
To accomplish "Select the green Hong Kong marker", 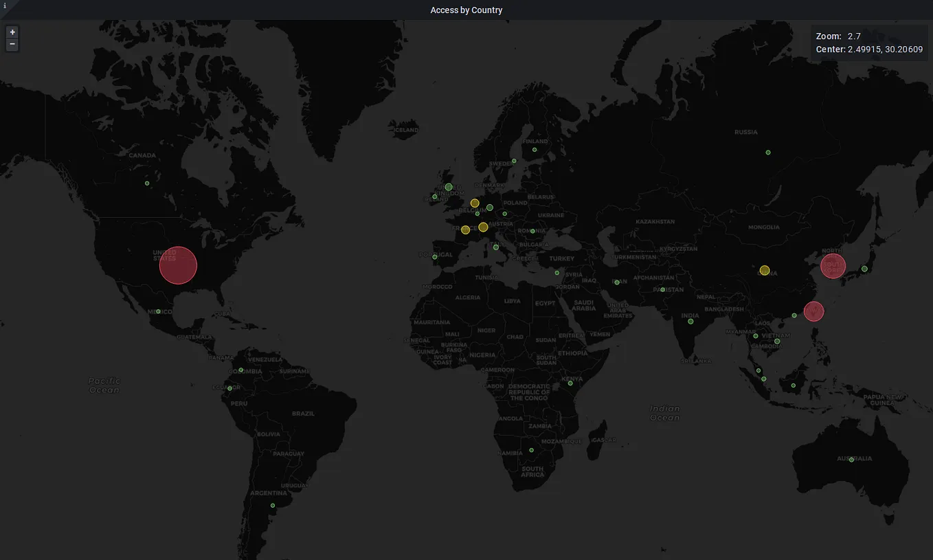I will click(794, 315).
